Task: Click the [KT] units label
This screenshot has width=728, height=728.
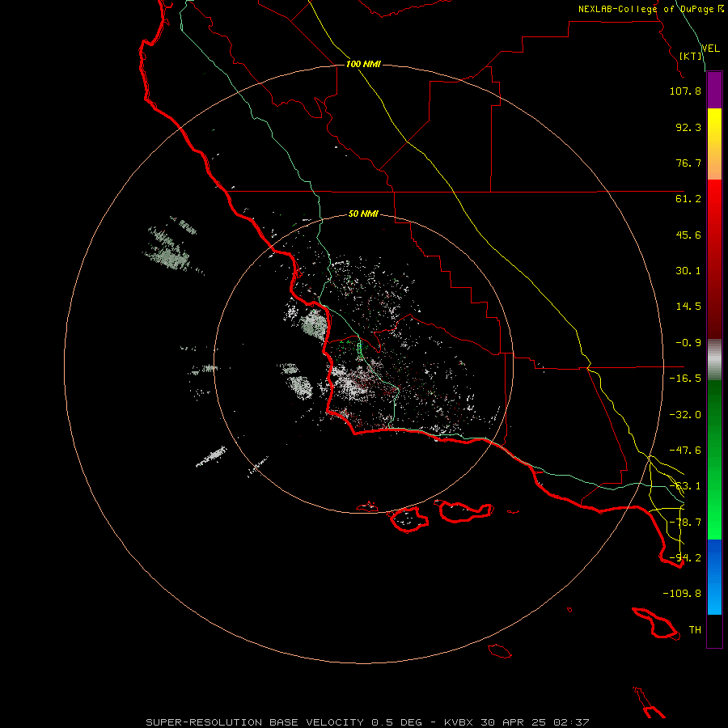Action: point(691,56)
